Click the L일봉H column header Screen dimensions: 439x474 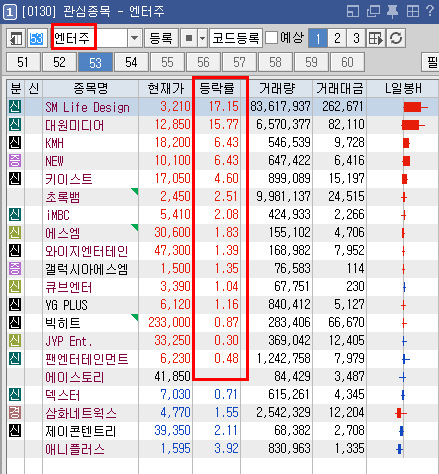[x=403, y=89]
